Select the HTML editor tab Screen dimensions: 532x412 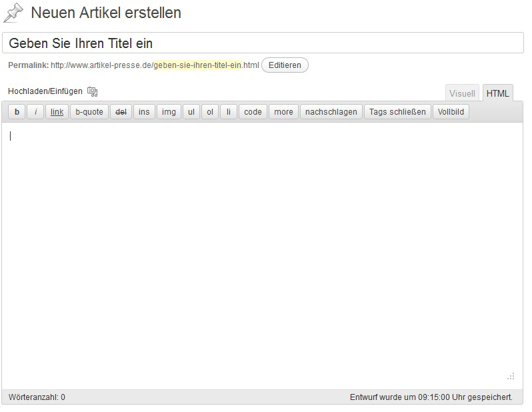pyautogui.click(x=498, y=93)
